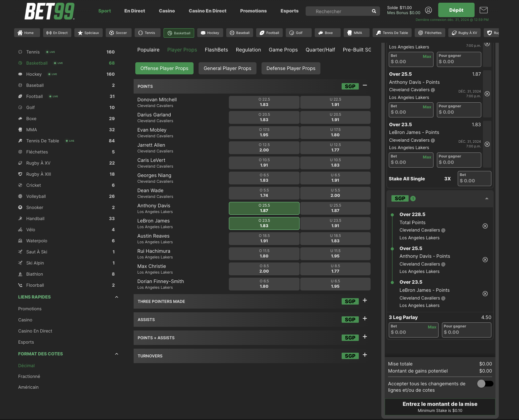This screenshot has height=420, width=519.
Task: Select Donovan Mitchell Over 22.5 odds
Action: click(x=264, y=102)
